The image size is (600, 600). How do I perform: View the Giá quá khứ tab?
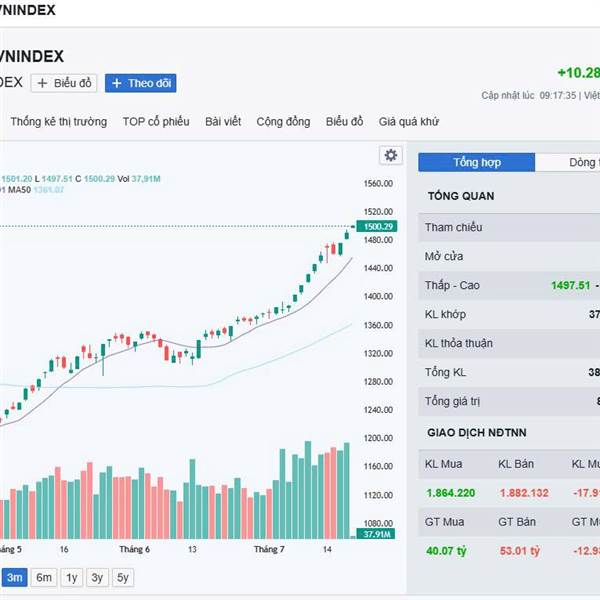pos(409,122)
